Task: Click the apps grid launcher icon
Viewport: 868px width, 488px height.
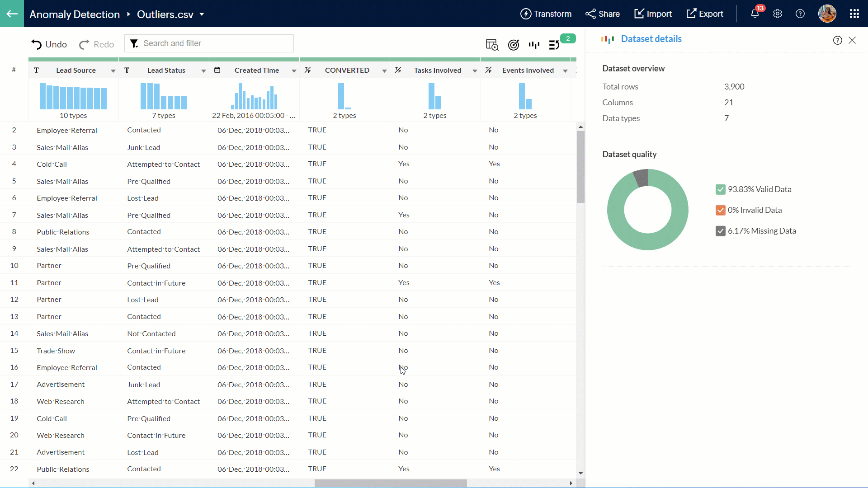Action: click(x=854, y=14)
